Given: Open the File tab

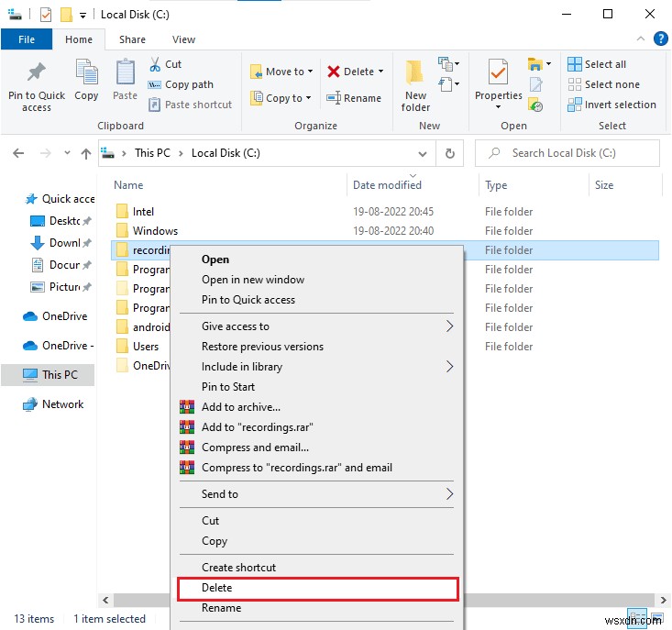Looking at the screenshot, I should click(27, 39).
